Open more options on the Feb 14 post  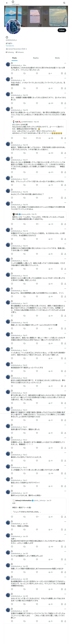pos(65,229)
